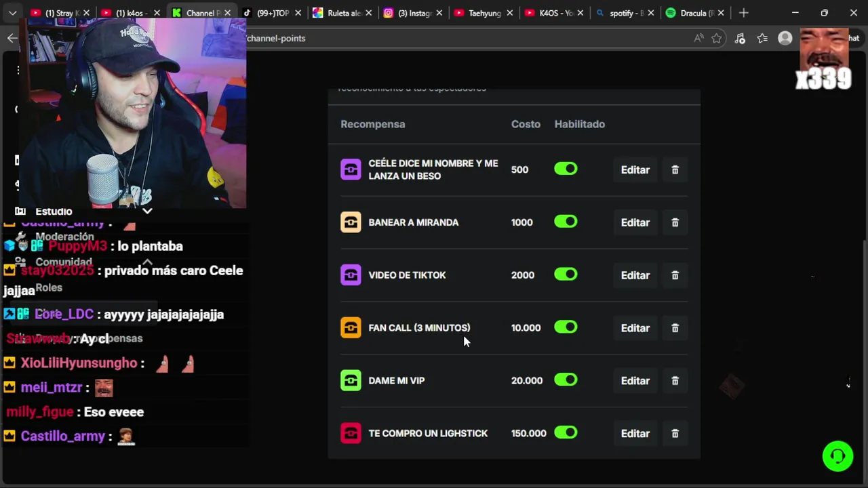Screen dimensions: 868x488
Task: Edit the FAN CALL (3 MINUTOS) reward
Action: (x=635, y=328)
